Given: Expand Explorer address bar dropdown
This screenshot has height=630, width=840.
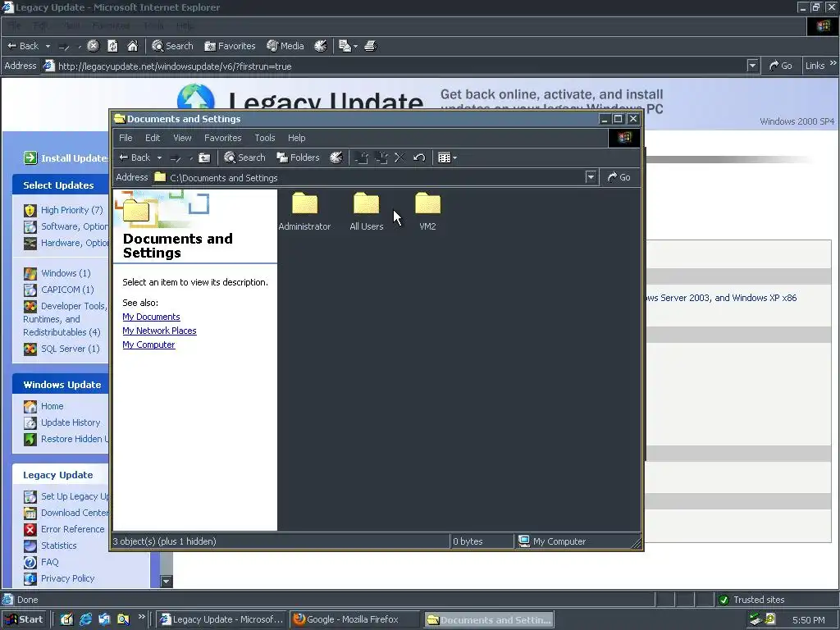Looking at the screenshot, I should click(591, 177).
